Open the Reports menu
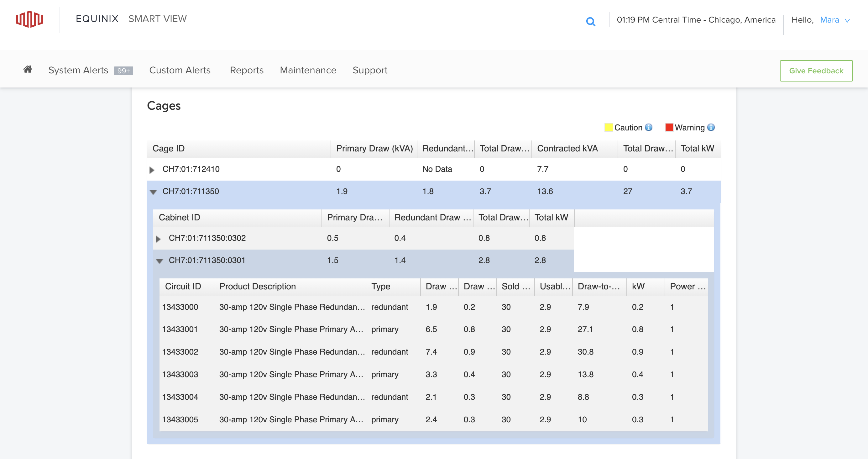Image resolution: width=868 pixels, height=459 pixels. [x=246, y=70]
